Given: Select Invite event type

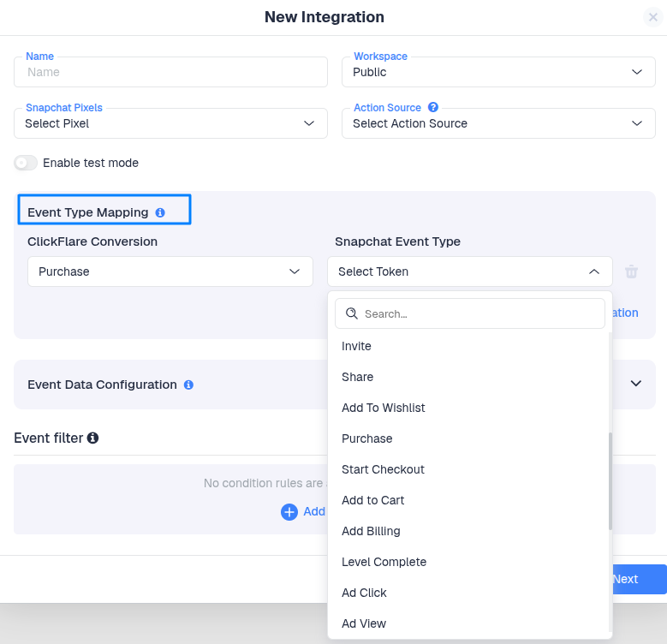Looking at the screenshot, I should click(467, 346).
